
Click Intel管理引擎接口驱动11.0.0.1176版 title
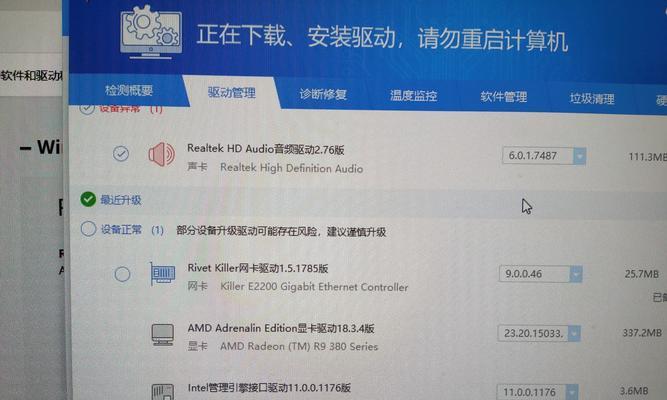point(269,388)
